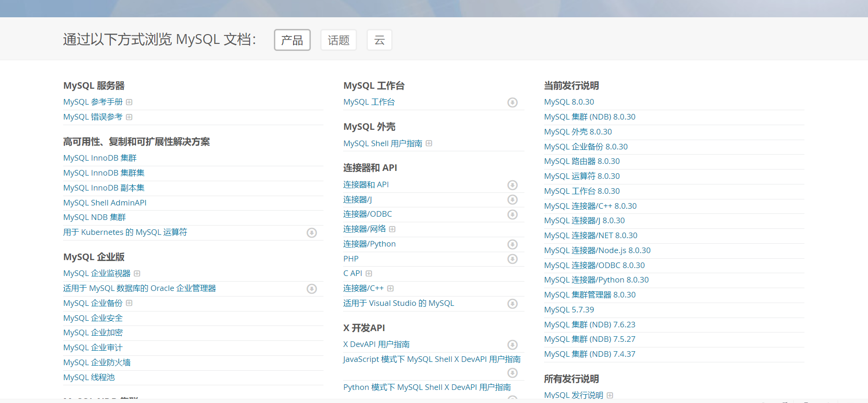This screenshot has height=403, width=868.
Task: Open MySQL 连接器/NET 8.0.30 link
Action: [591, 235]
